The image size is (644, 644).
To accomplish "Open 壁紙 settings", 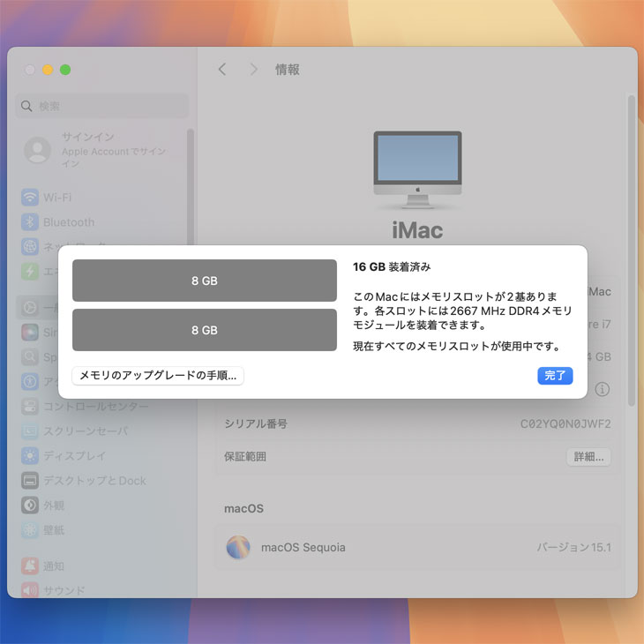I will [x=54, y=530].
